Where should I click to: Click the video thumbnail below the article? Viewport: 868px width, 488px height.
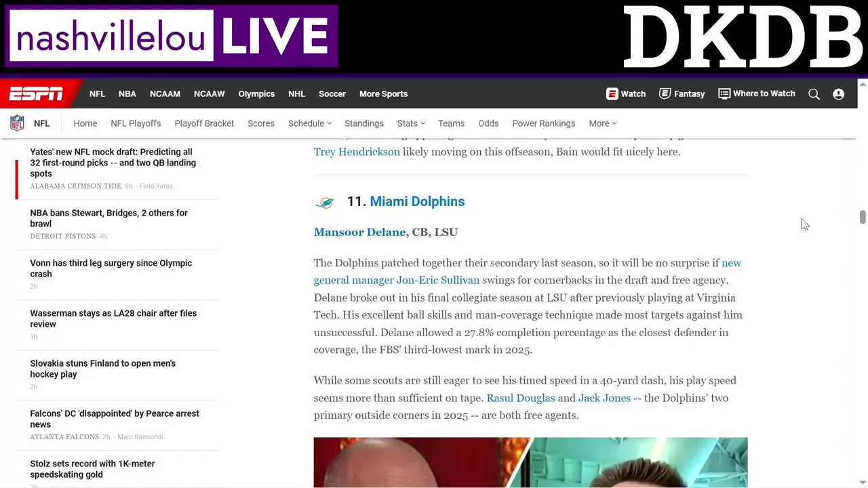530,462
